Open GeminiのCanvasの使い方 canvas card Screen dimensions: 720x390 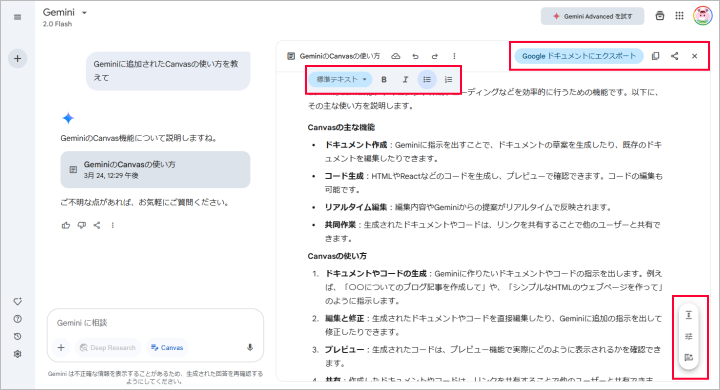(x=155, y=170)
